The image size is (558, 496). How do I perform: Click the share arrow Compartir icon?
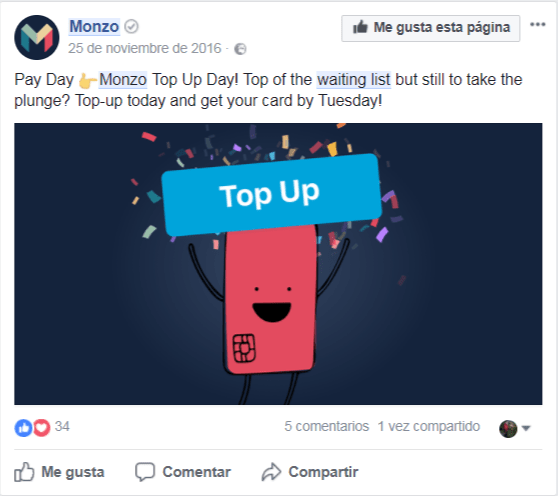pos(271,472)
